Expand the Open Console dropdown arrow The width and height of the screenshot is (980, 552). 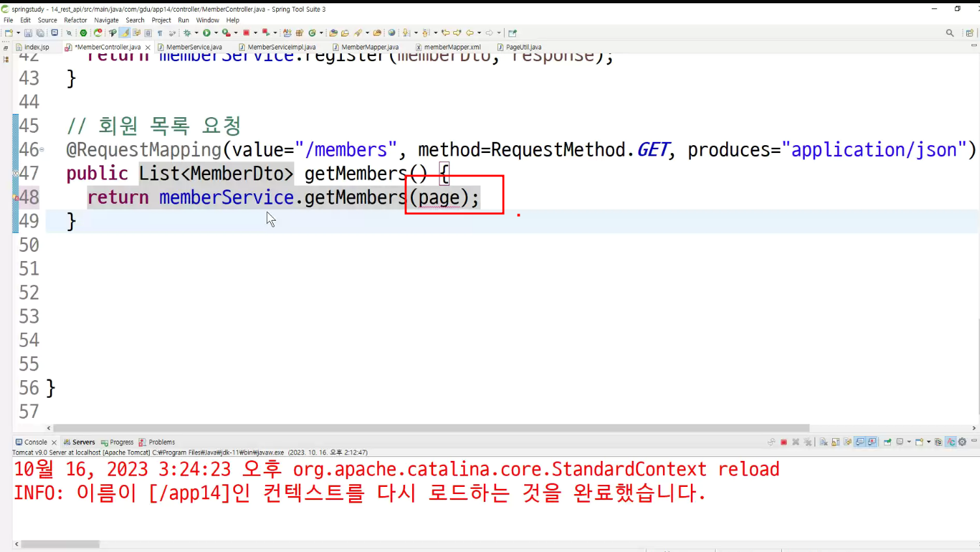(929, 442)
